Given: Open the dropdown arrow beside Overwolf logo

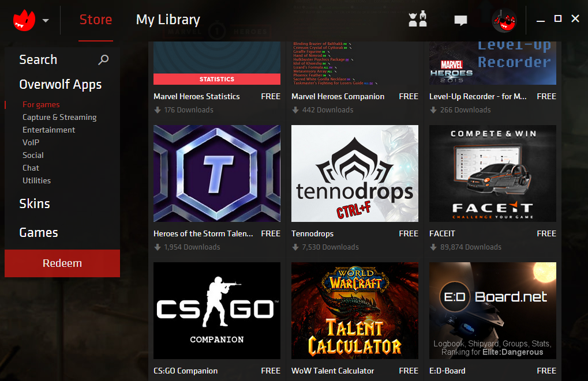Looking at the screenshot, I should [x=46, y=21].
